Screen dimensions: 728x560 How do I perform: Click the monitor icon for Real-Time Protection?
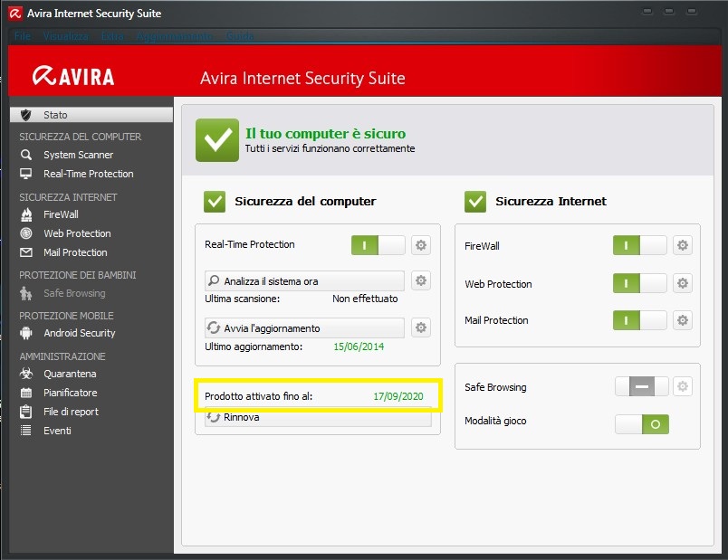(x=26, y=174)
